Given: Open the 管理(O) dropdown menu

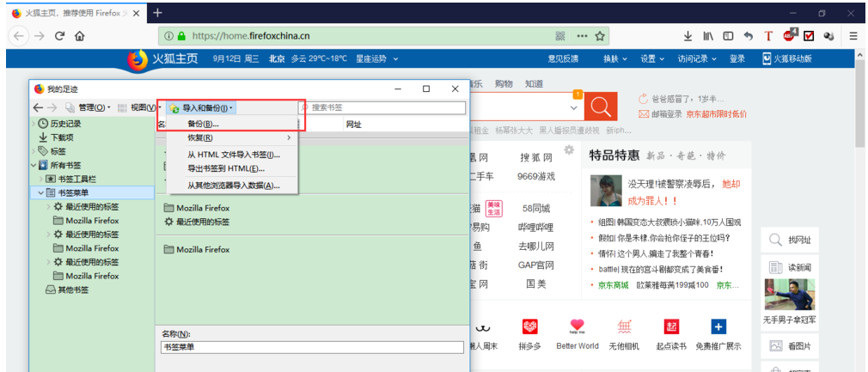Looking at the screenshot, I should click(89, 107).
